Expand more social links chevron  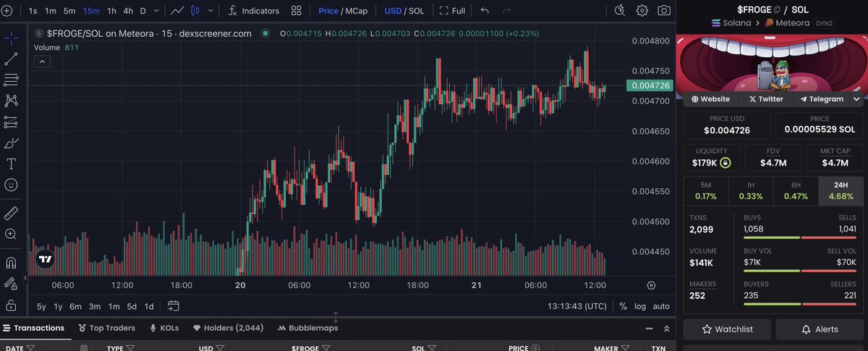click(x=856, y=98)
